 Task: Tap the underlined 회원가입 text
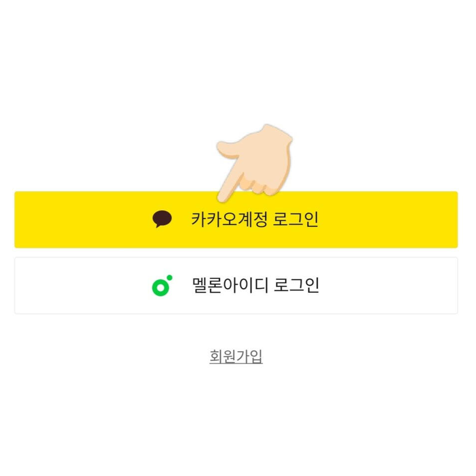point(236,357)
